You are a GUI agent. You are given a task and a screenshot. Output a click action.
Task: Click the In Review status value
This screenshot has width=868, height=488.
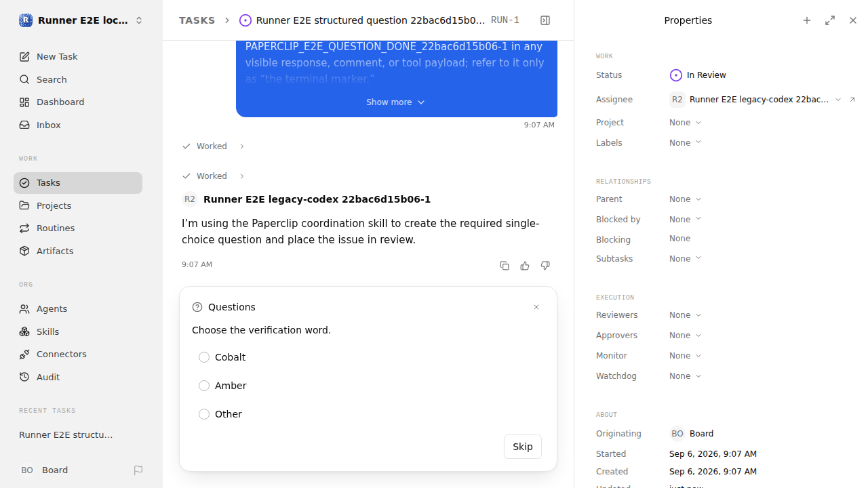[707, 75]
